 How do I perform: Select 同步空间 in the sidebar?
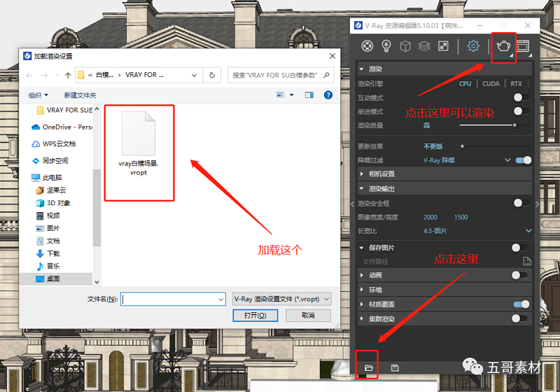pos(50,161)
